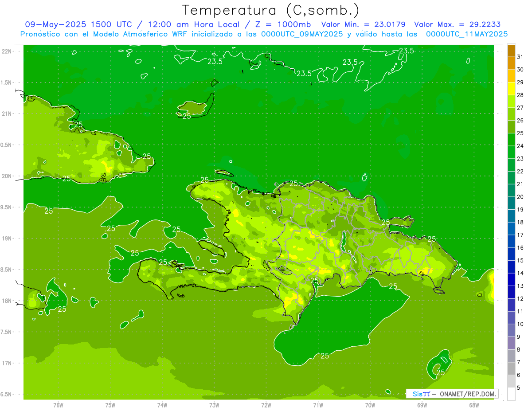Screen dimensions: 532x411
Task: Click the 69W longitude label
Action: [x=422, y=405]
